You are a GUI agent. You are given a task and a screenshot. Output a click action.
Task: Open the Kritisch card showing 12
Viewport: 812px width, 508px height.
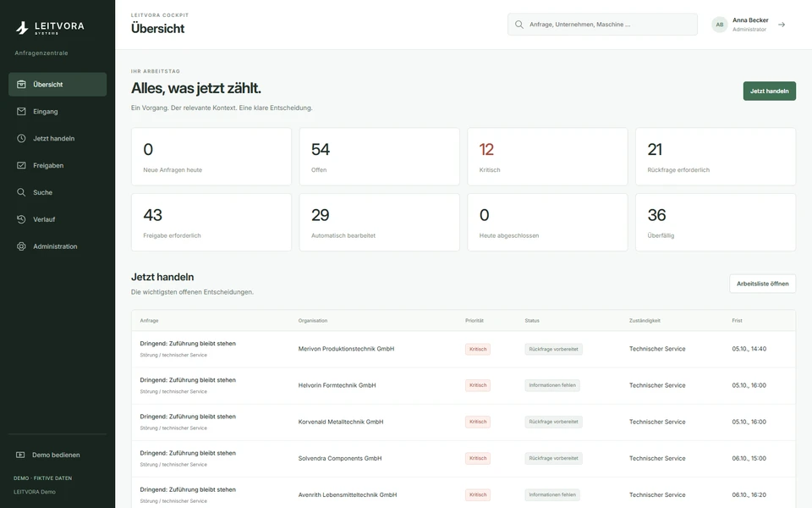click(x=547, y=157)
